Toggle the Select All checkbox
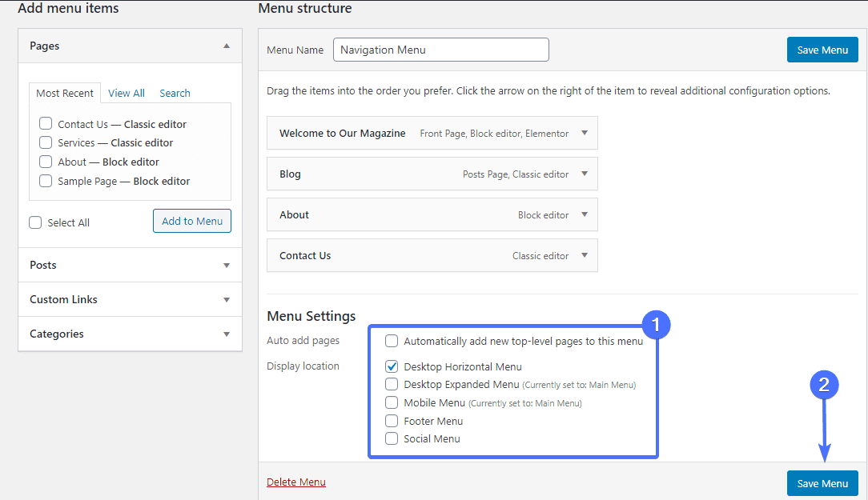This screenshot has height=500, width=868. click(x=35, y=222)
